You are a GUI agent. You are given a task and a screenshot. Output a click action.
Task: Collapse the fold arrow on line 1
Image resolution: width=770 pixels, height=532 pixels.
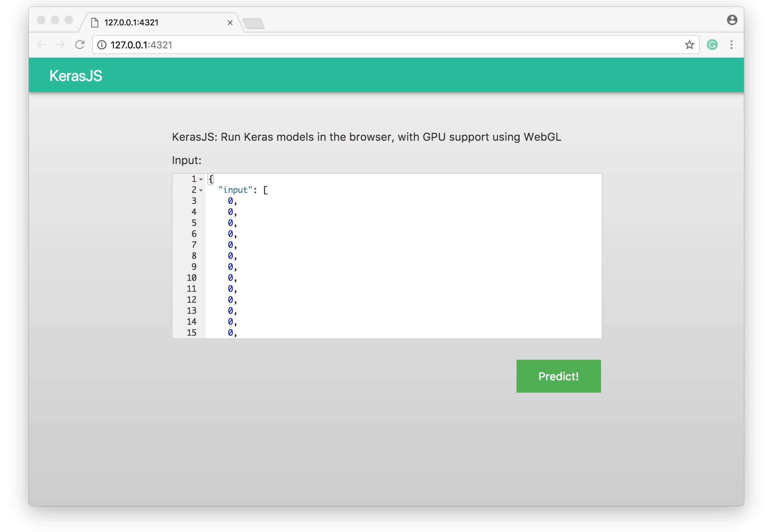pos(201,179)
